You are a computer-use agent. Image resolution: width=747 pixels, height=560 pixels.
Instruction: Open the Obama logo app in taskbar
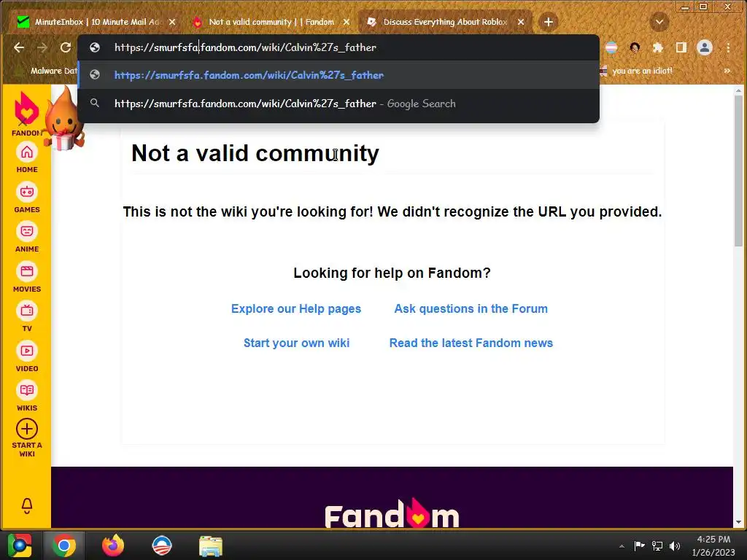point(162,545)
